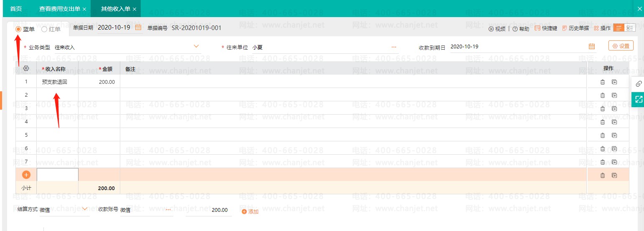Delete row 7 with trash icon
This screenshot has width=644, height=231.
click(x=602, y=162)
